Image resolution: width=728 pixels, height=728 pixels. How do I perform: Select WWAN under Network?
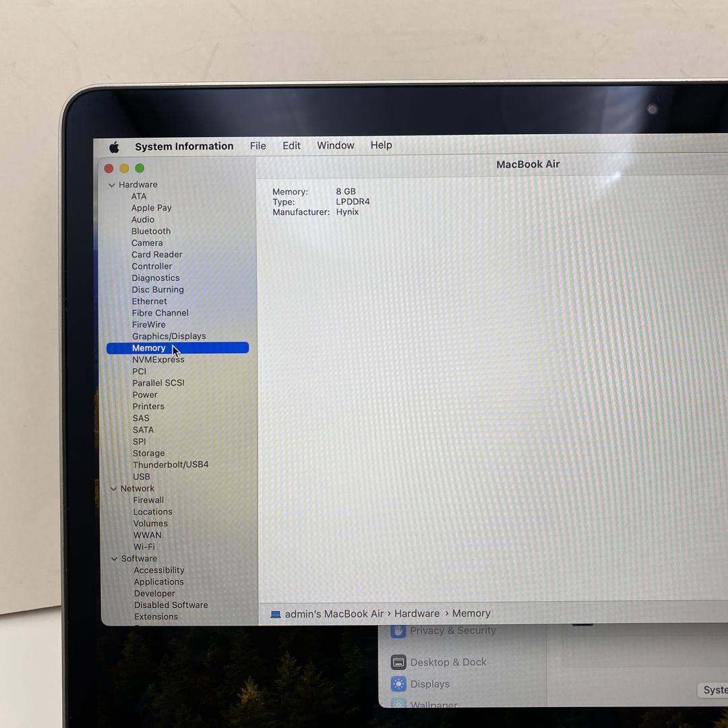point(147,535)
